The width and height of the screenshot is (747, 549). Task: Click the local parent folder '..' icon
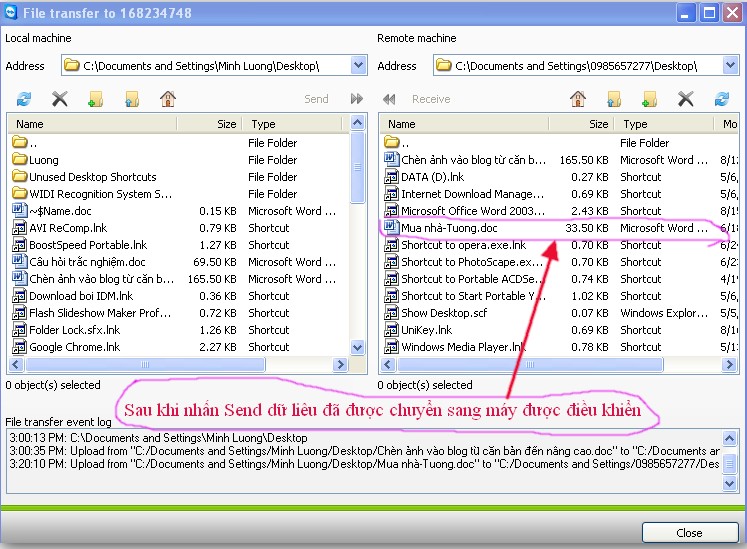[x=20, y=142]
